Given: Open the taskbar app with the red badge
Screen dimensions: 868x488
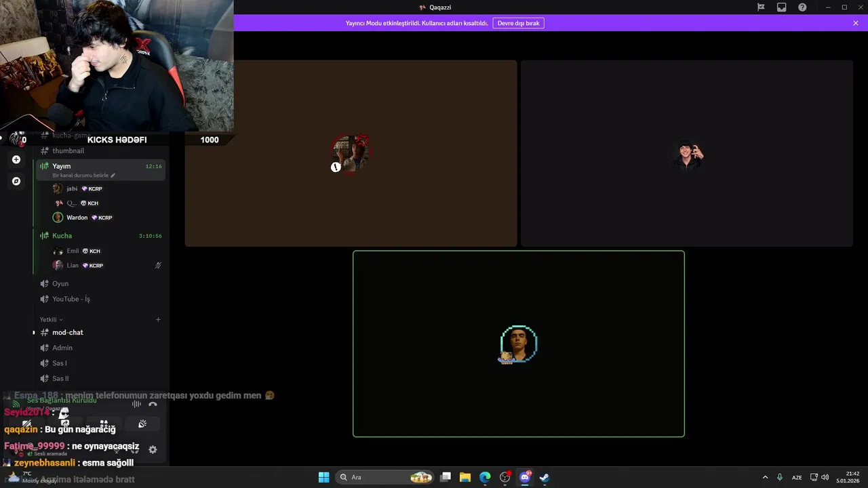Looking at the screenshot, I should (x=505, y=477).
